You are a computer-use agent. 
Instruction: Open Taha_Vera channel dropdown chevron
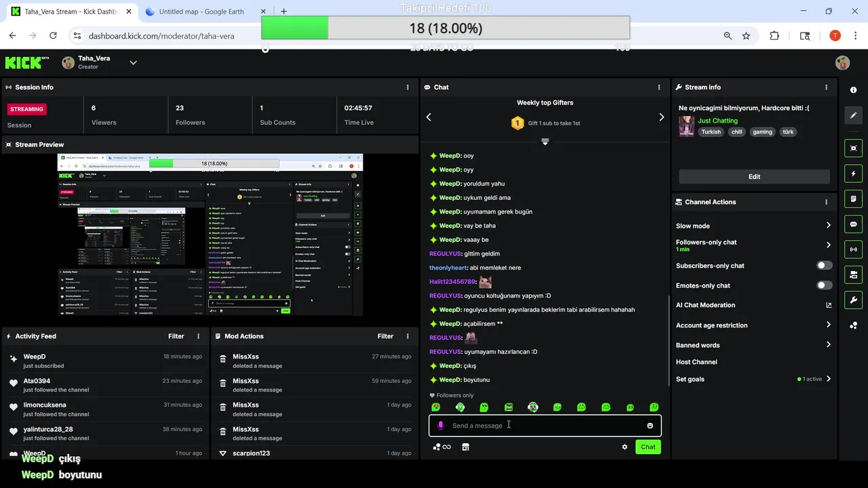click(x=133, y=62)
